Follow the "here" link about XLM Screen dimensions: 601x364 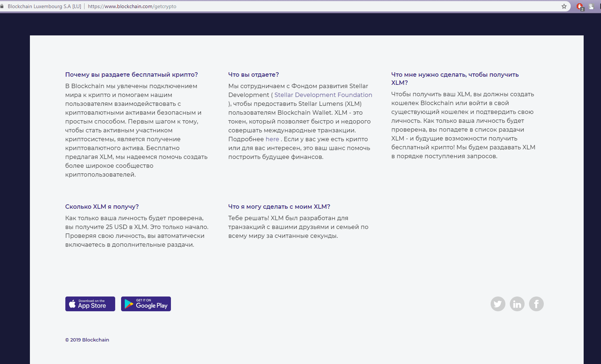coord(272,139)
